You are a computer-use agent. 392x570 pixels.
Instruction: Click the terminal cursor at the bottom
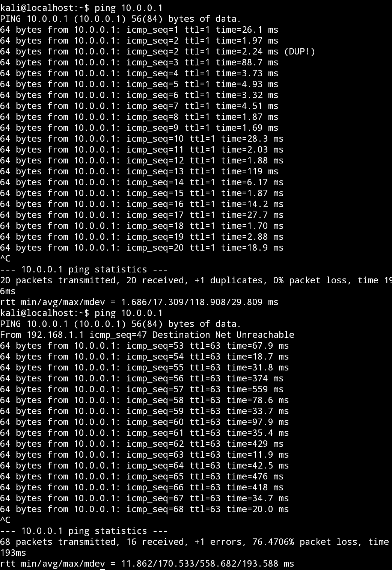tap(103, 569)
